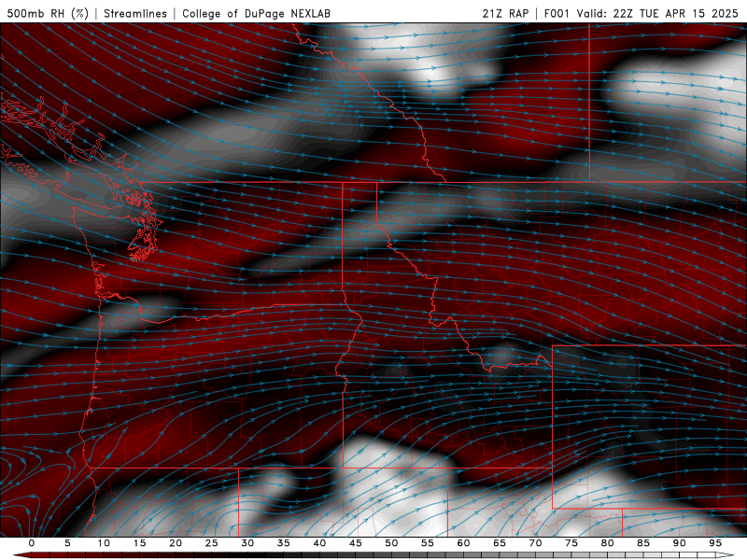
Task: Click the "500mb RH (%)" title text
Action: tap(48, 13)
